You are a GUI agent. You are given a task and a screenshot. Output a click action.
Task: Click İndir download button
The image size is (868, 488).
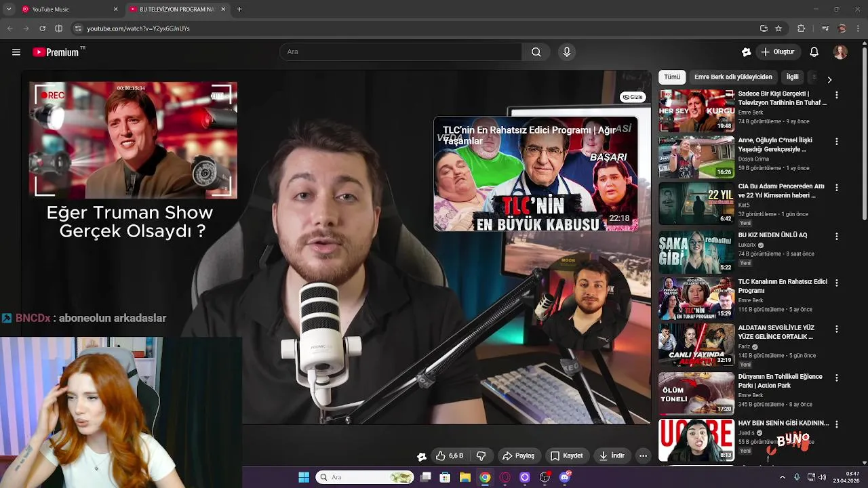coord(612,455)
